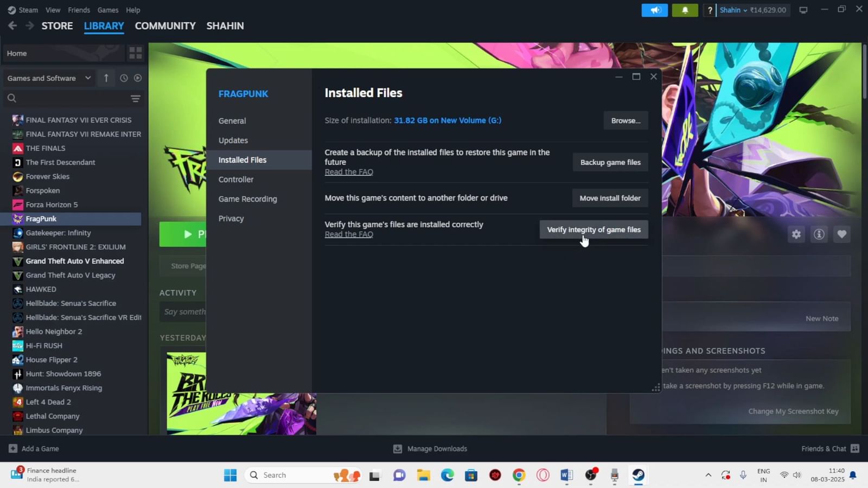This screenshot has height=488, width=868.
Task: Favorite FragPunk using the heart icon
Action: coord(841,234)
